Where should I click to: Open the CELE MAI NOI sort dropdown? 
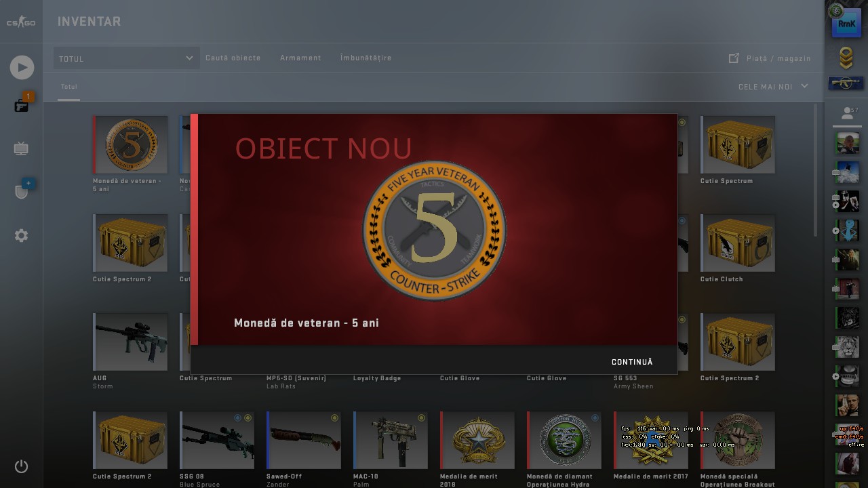coord(773,87)
